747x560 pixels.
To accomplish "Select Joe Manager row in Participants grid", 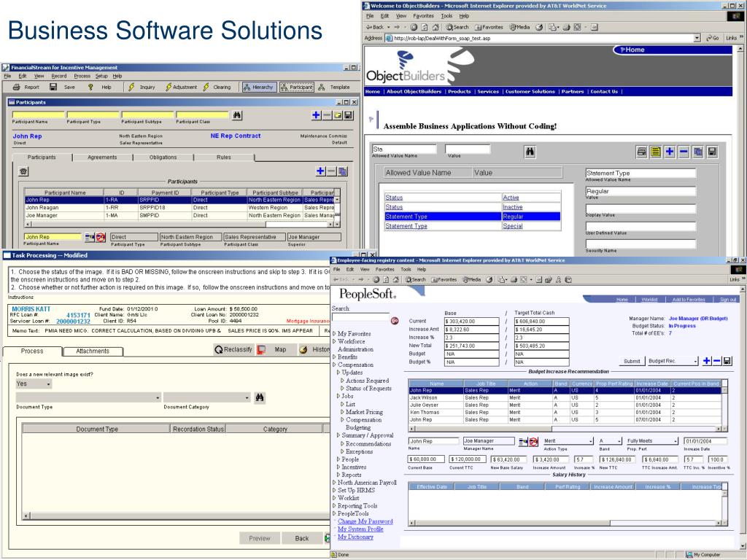I will click(179, 215).
